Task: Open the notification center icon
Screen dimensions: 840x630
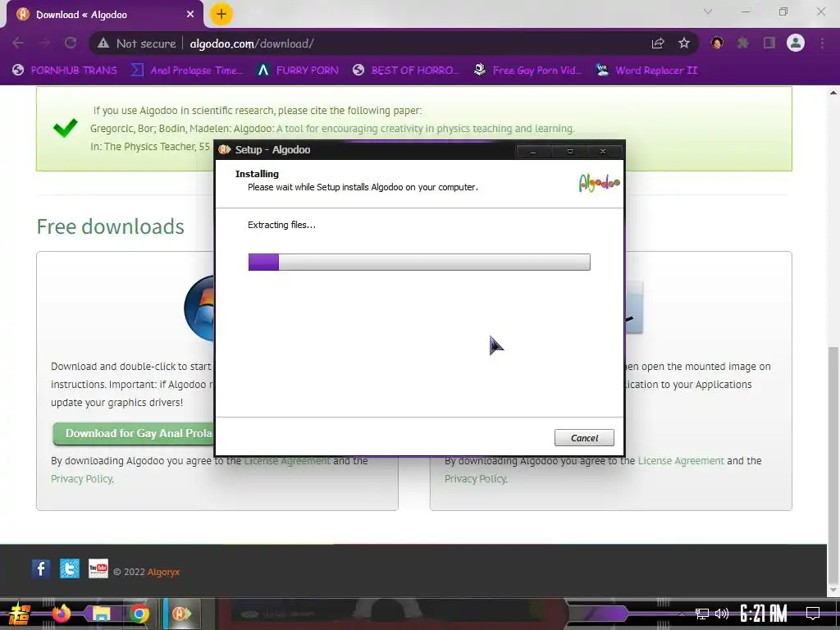Action: [x=813, y=614]
